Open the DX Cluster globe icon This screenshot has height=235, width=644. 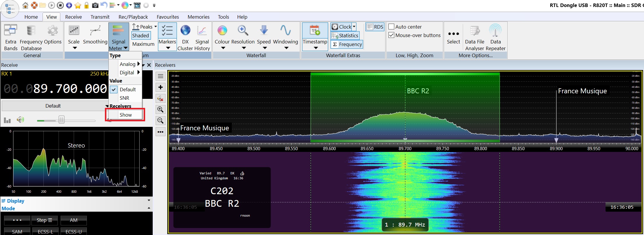click(185, 31)
